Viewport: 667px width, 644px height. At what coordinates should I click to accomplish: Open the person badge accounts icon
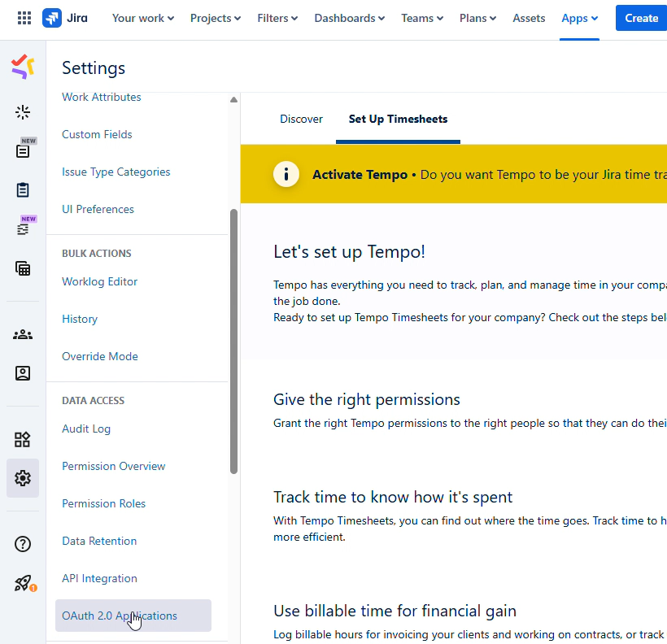[x=23, y=373]
